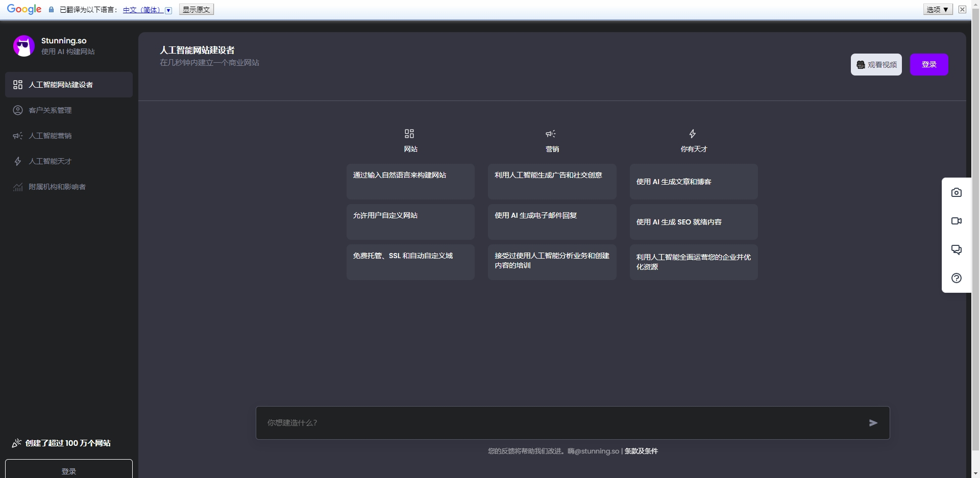
Task: Click the question mark help icon
Action: click(x=956, y=278)
